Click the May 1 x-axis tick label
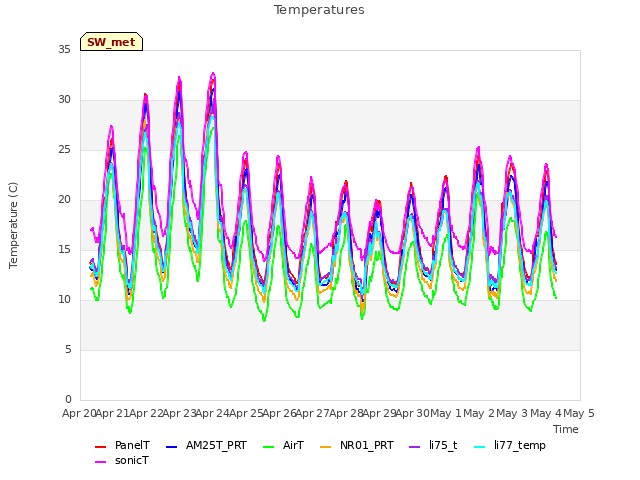This screenshot has height=480, width=640. pyautogui.click(x=446, y=413)
